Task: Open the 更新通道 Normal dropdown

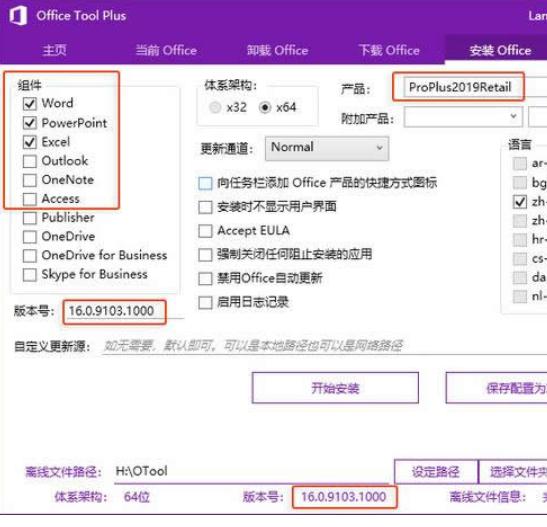Action: click(327, 148)
